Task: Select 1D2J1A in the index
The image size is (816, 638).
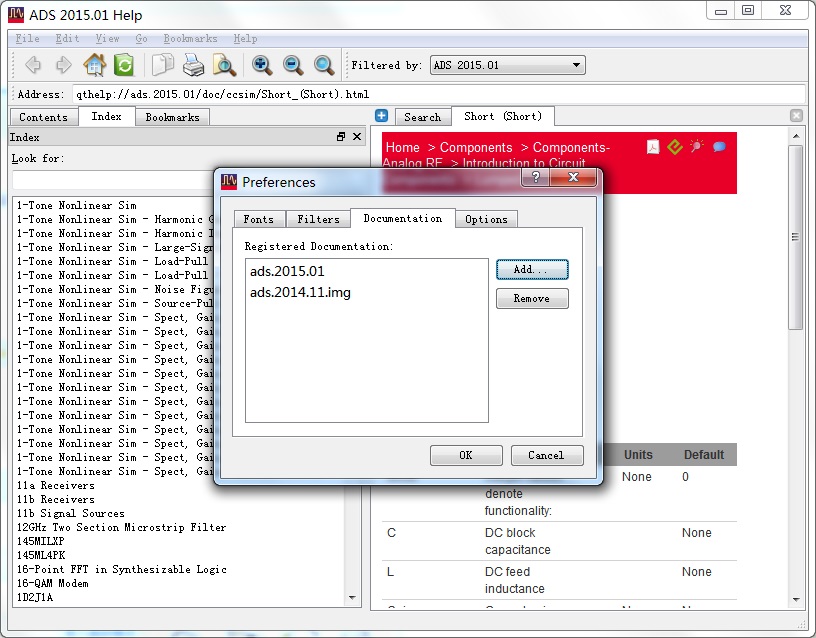Action: 35,597
